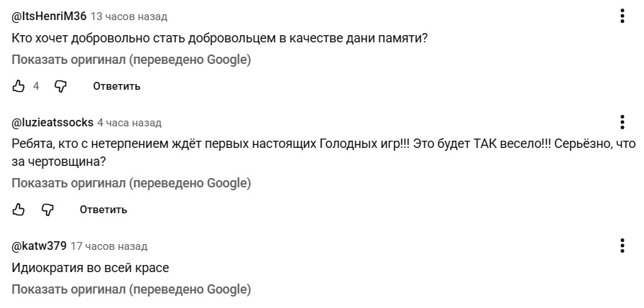Open @luzieatssocks channel profile
The image size is (644, 308).
click(52, 123)
